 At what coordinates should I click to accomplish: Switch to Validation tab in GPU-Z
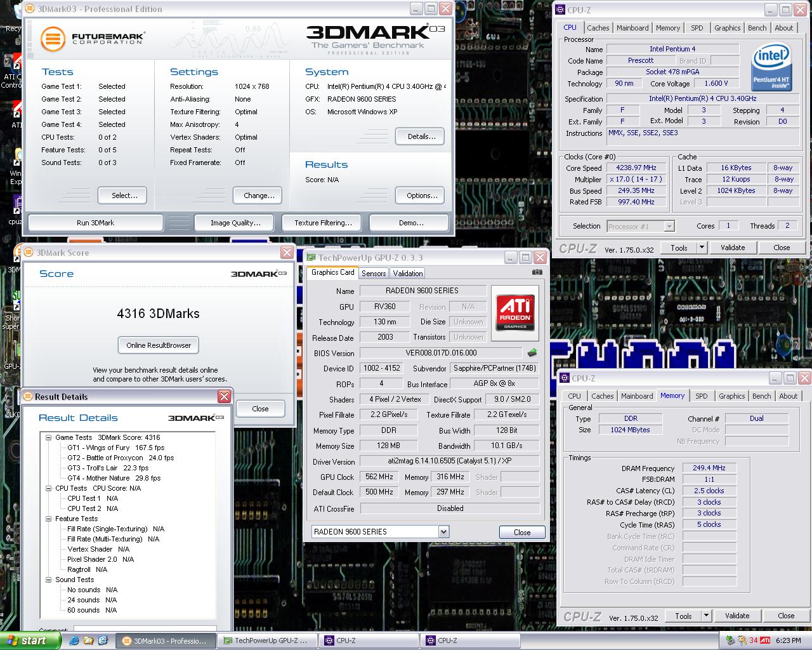(x=407, y=274)
